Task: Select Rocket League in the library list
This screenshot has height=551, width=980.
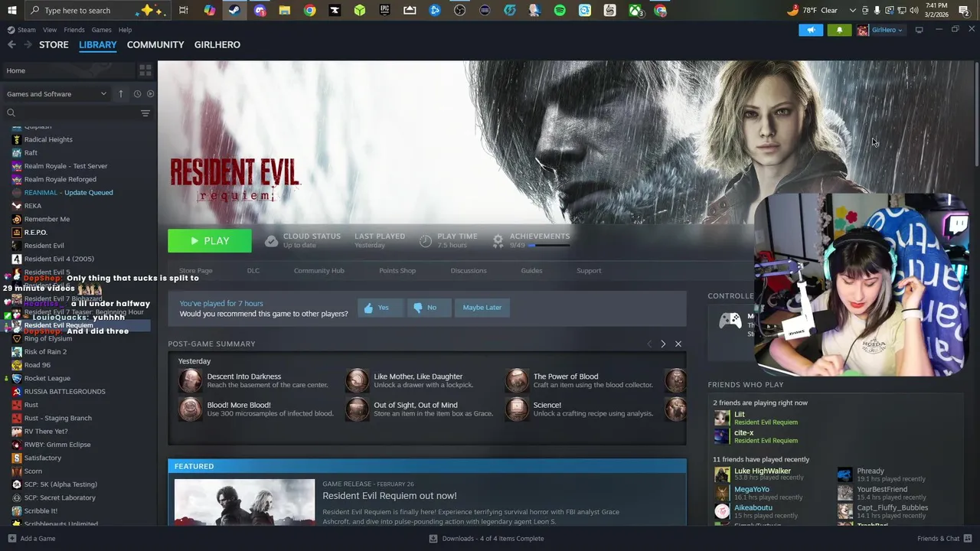Action: click(x=47, y=378)
